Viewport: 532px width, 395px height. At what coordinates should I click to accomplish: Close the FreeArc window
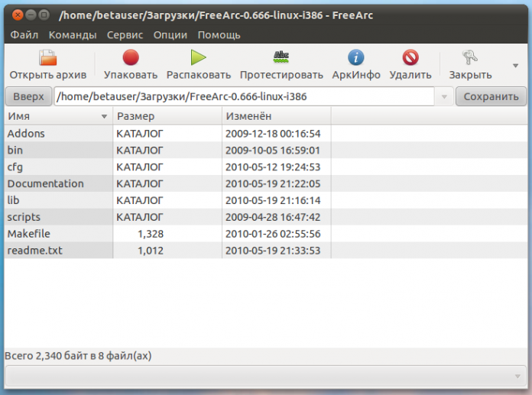pos(18,15)
